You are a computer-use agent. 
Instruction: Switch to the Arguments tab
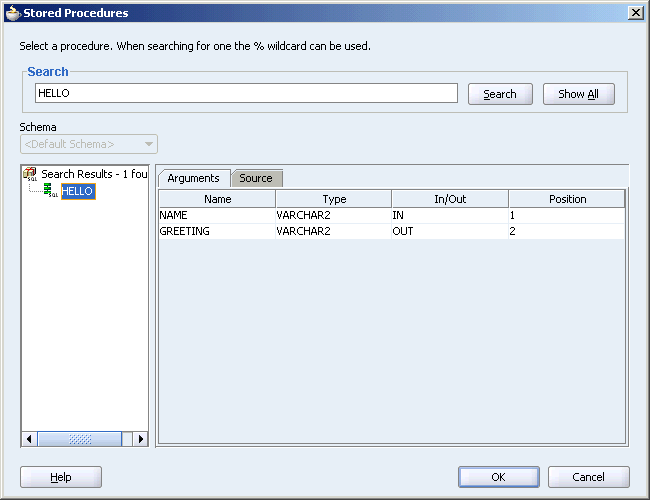pos(194,178)
